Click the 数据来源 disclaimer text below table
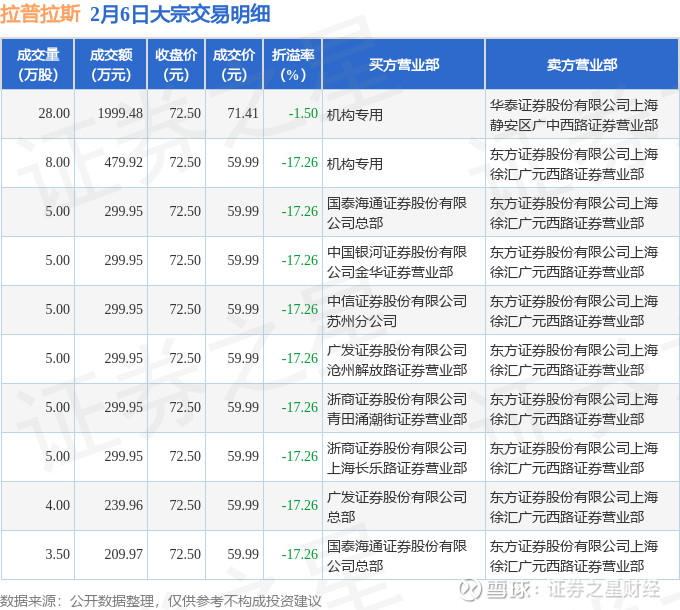Screen dimensions: 680x610 (160, 601)
